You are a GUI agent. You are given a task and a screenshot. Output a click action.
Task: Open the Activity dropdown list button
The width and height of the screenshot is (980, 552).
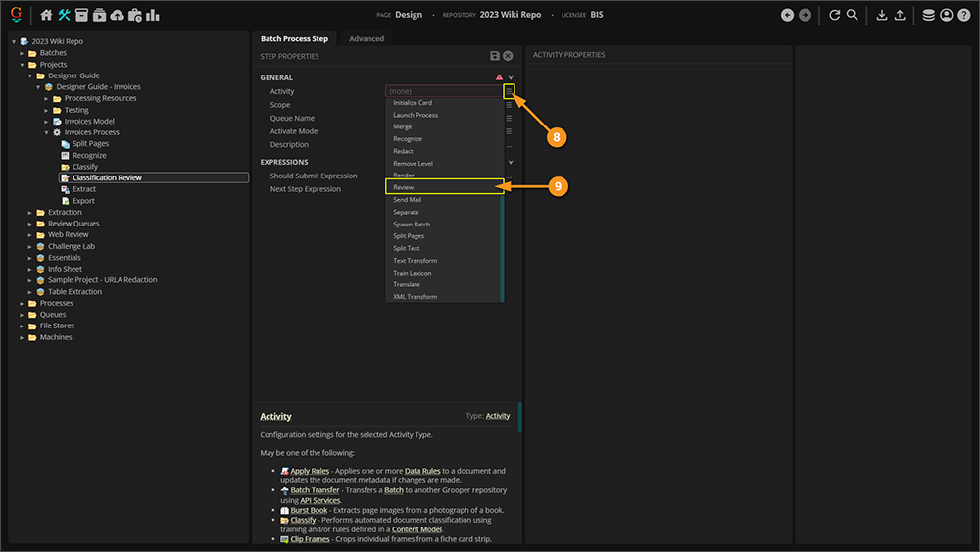click(509, 91)
